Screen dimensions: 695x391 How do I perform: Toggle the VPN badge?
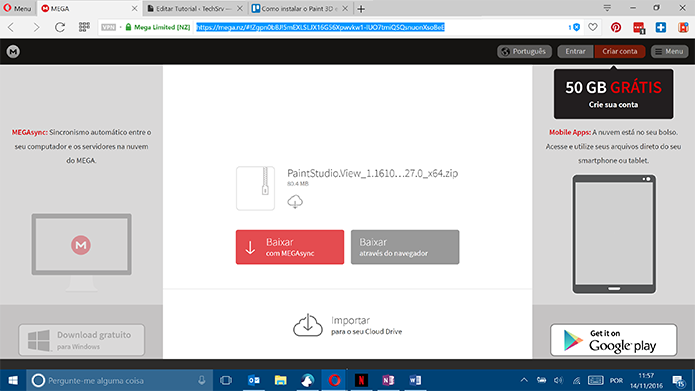coord(109,27)
